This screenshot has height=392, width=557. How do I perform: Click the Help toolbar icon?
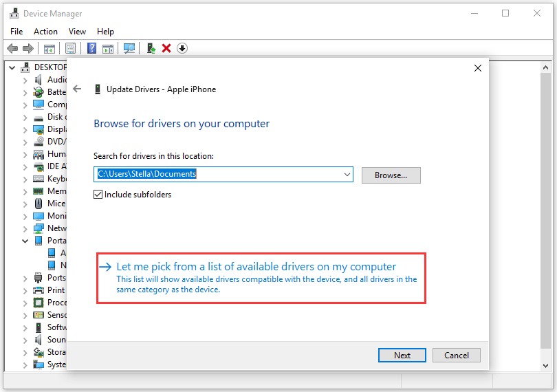91,48
